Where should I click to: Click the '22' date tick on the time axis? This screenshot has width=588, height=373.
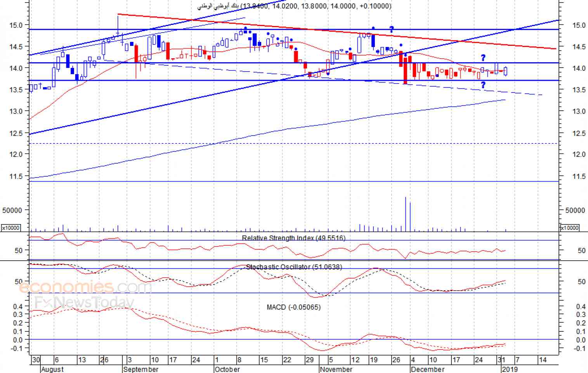coord(287,360)
